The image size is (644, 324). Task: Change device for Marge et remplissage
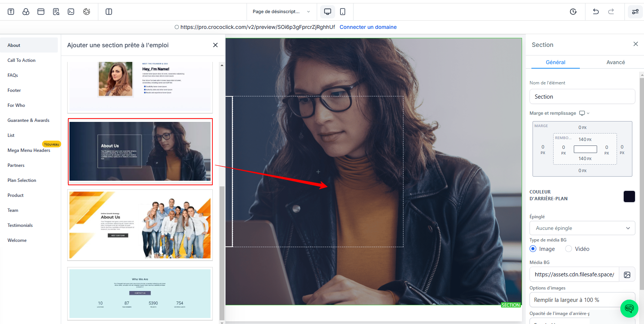tap(584, 113)
